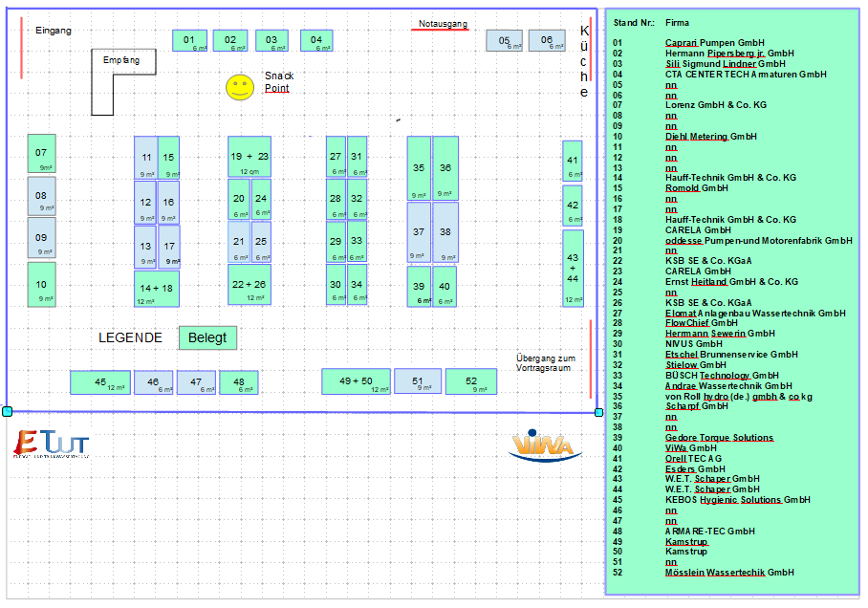The image size is (868, 608).
Task: Select stand 40 box
Action: [445, 286]
